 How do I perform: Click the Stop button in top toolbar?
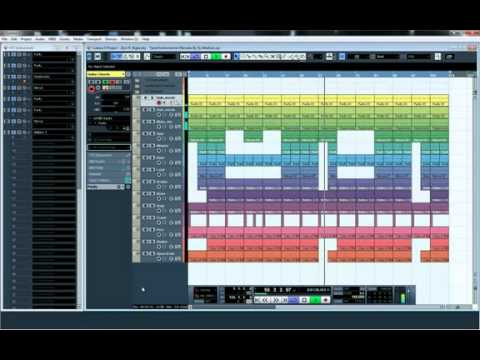pos(206,57)
